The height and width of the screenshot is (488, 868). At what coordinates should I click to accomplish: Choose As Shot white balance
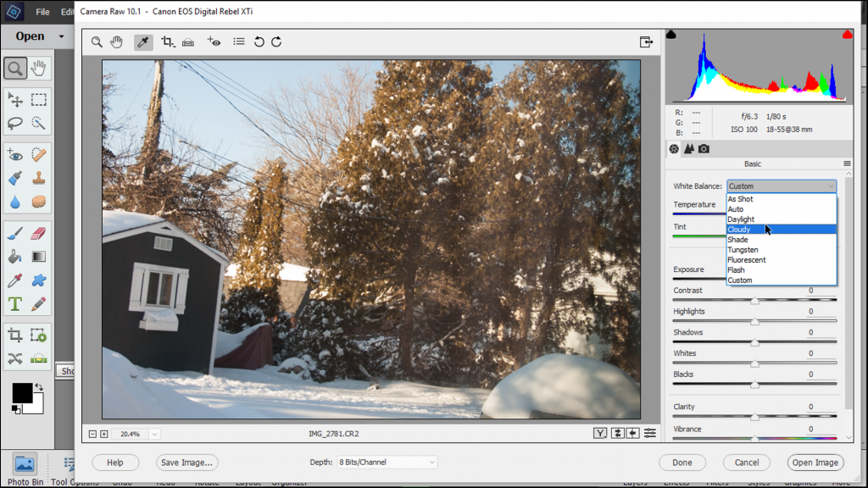pos(781,199)
